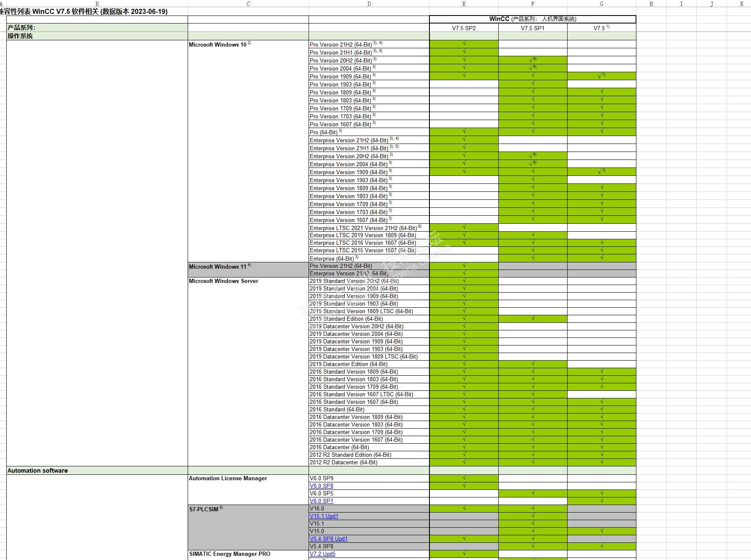Click the 'Automation software' section cell

(97, 471)
